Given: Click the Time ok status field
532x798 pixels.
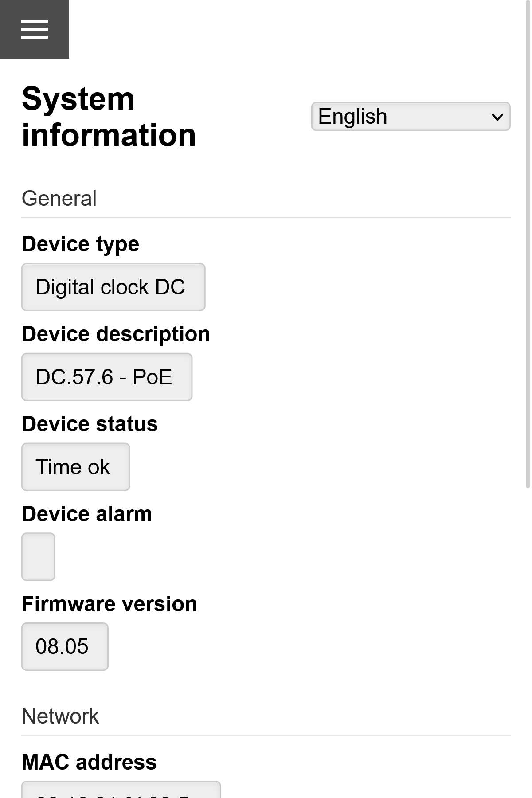Looking at the screenshot, I should (x=75, y=466).
